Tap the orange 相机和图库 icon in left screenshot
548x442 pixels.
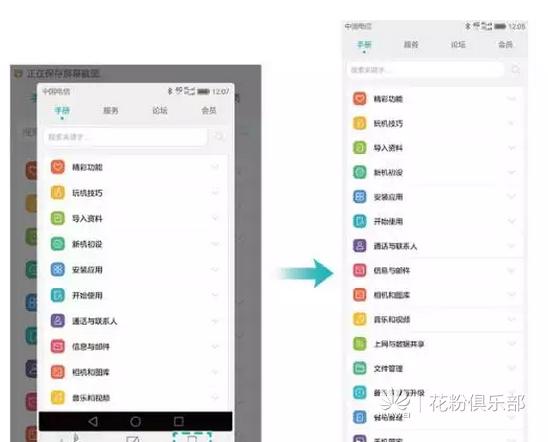coord(58,372)
